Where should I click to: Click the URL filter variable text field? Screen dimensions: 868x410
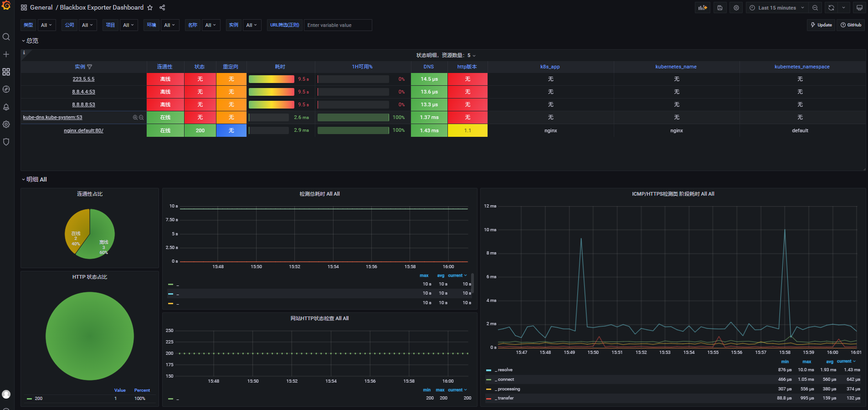tap(338, 25)
